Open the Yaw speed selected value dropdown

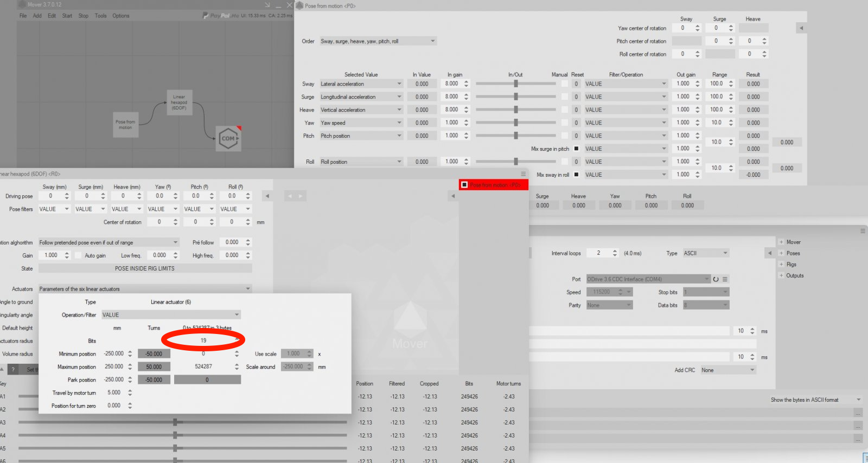click(361, 123)
